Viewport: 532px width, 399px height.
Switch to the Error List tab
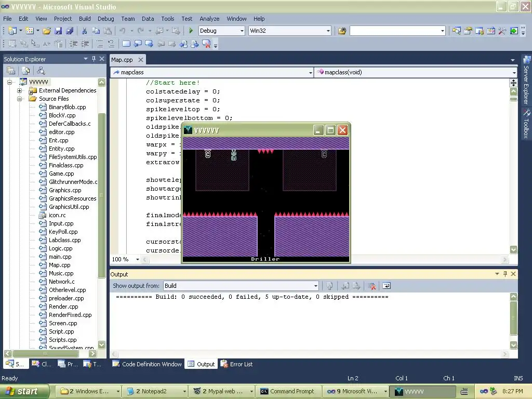tap(237, 364)
